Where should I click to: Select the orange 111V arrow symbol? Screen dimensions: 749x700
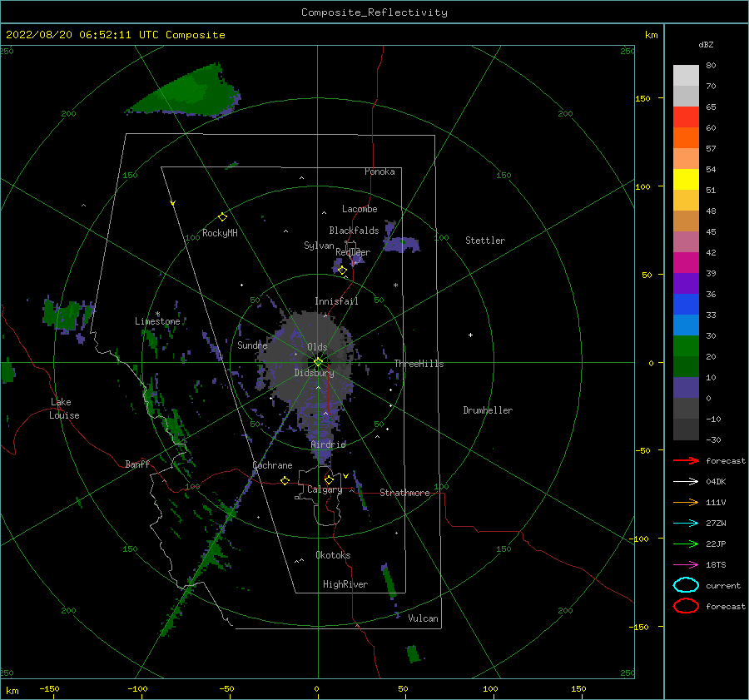click(686, 502)
